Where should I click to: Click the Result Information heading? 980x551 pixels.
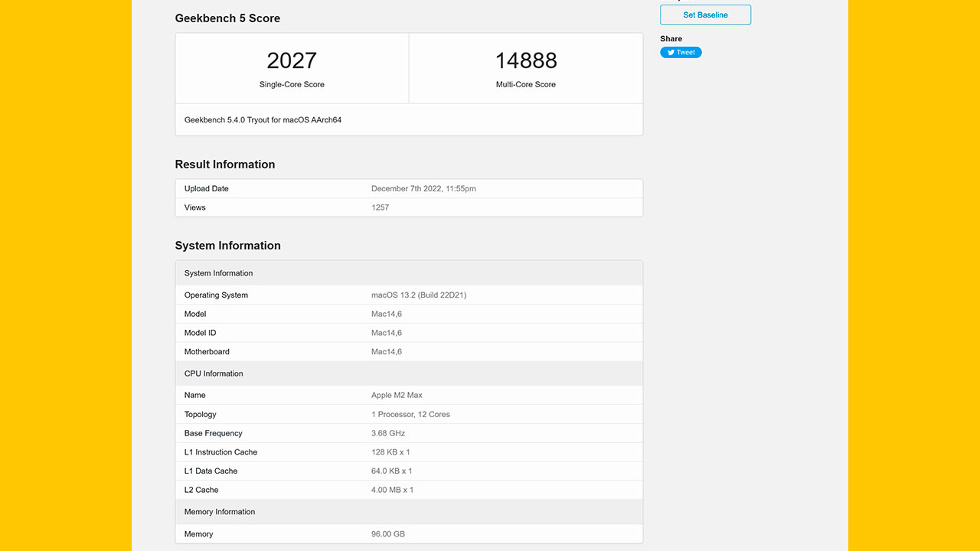coord(225,165)
